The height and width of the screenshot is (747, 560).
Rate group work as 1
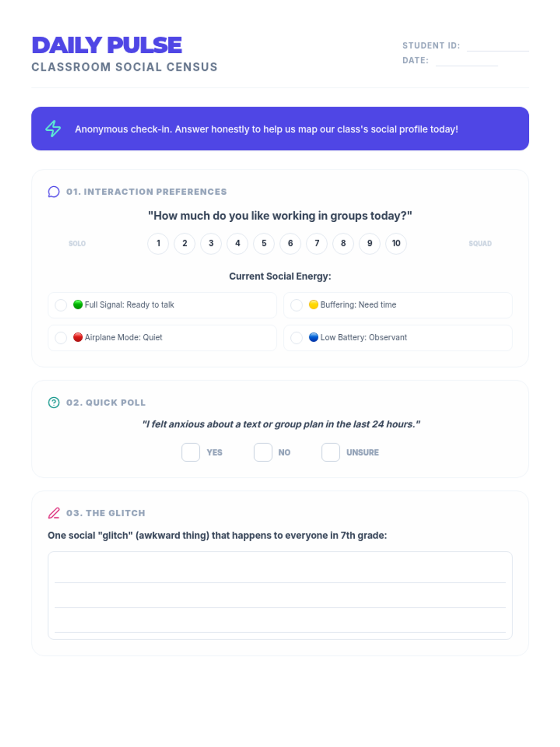(158, 243)
